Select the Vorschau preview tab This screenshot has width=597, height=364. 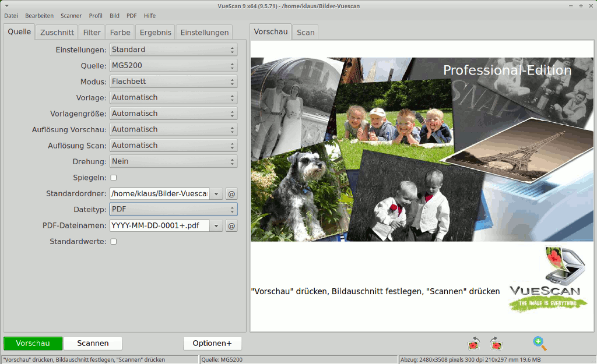pos(271,31)
